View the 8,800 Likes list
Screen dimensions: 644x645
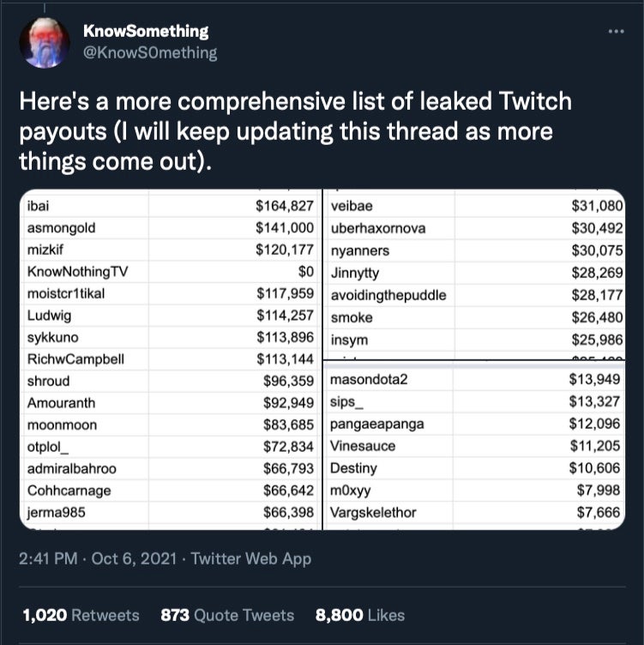point(360,615)
